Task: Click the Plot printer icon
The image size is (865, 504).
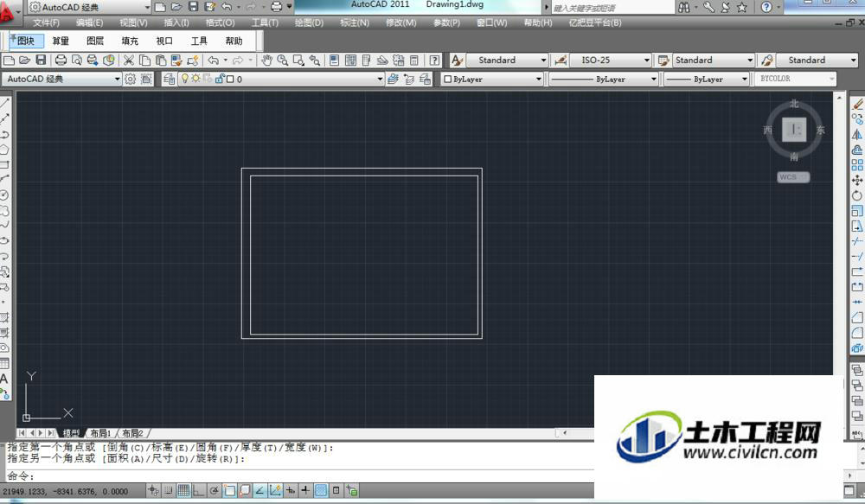Action: pyautogui.click(x=61, y=61)
